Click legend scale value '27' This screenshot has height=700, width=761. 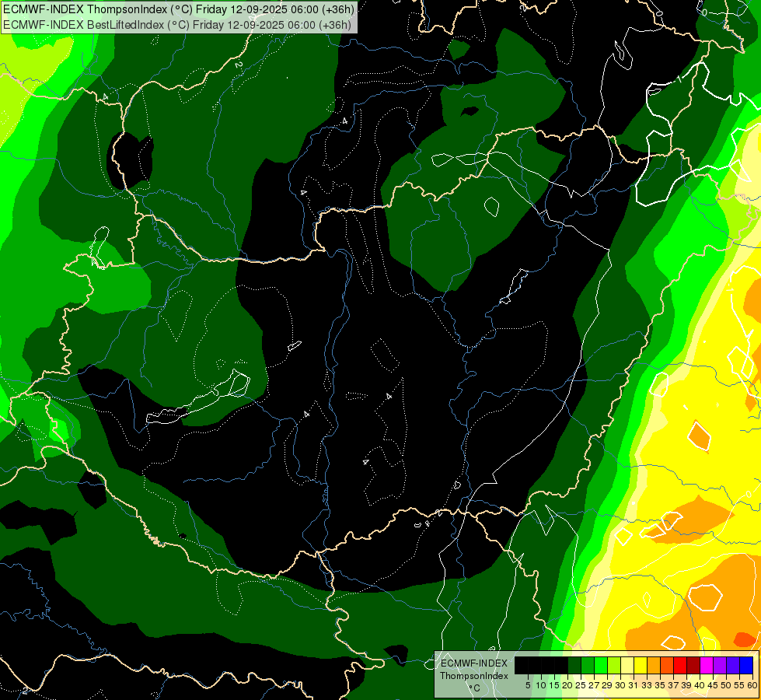[594, 685]
